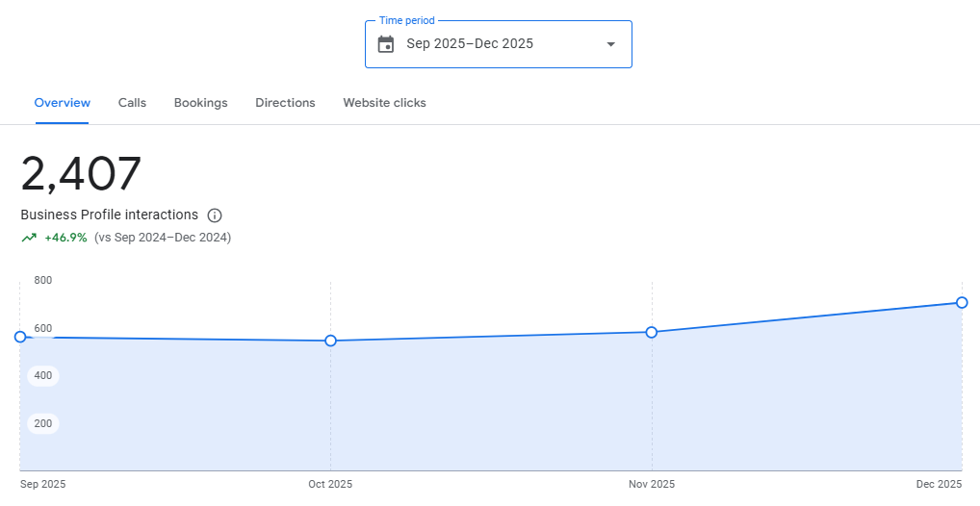Click the Oct 2025 x-axis label

pyautogui.click(x=330, y=484)
